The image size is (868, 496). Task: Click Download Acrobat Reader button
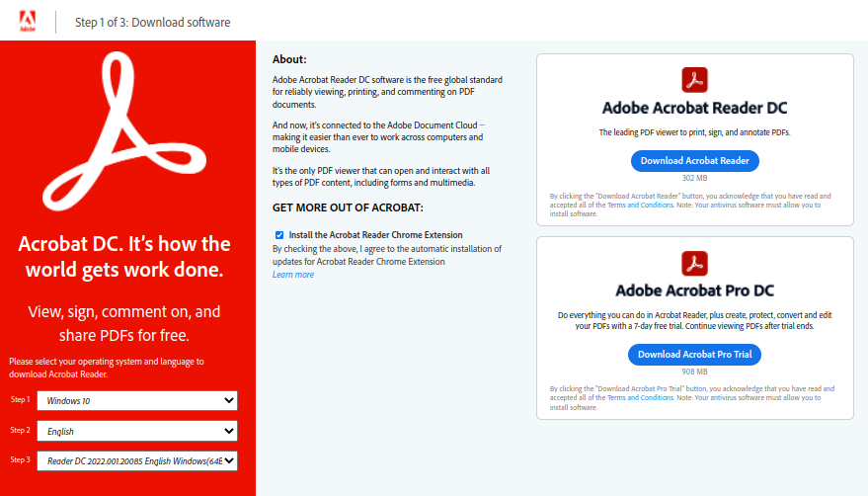695,161
